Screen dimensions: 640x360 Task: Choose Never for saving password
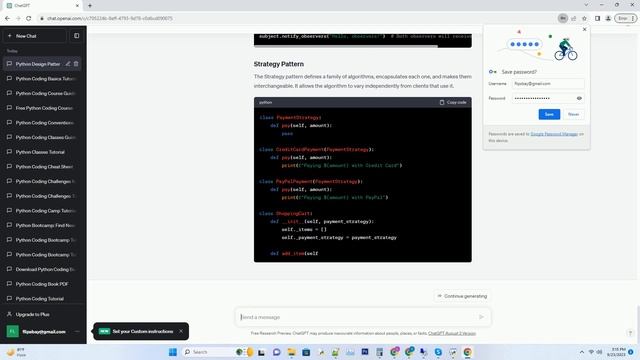[x=573, y=114]
